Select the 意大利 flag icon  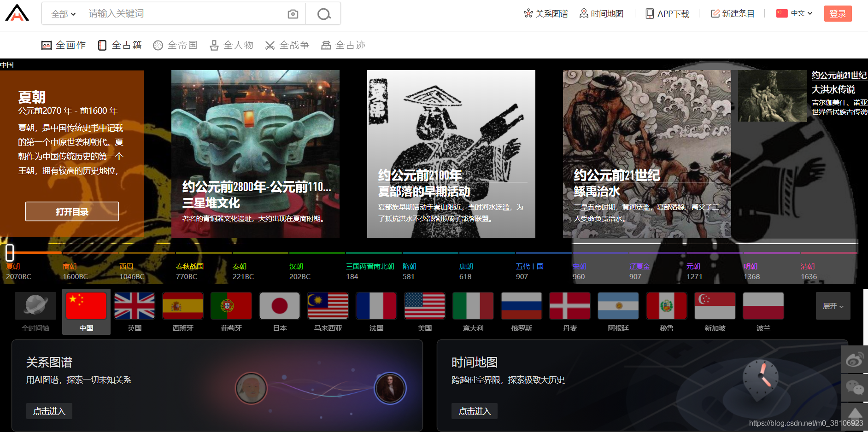pos(473,306)
